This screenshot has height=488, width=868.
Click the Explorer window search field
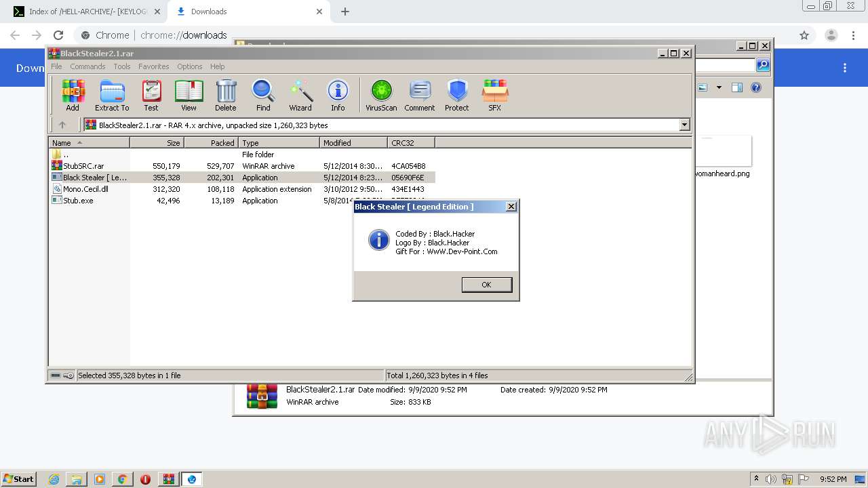[x=726, y=65]
